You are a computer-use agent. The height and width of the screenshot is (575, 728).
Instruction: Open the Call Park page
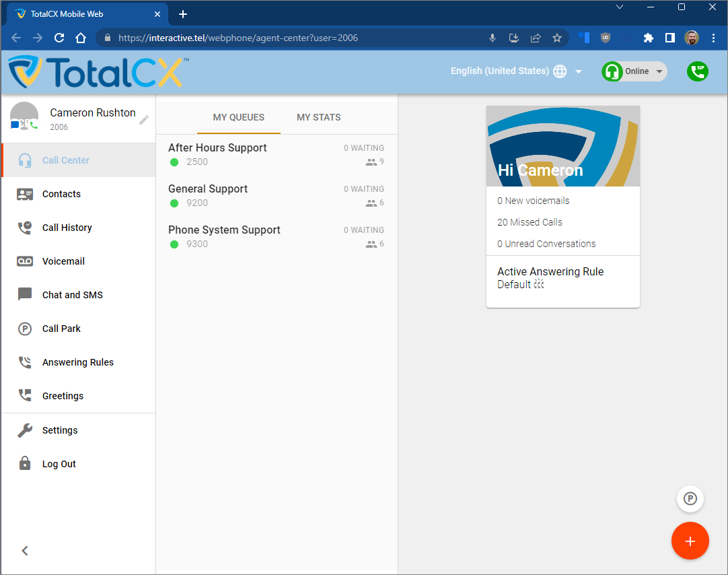click(79, 329)
